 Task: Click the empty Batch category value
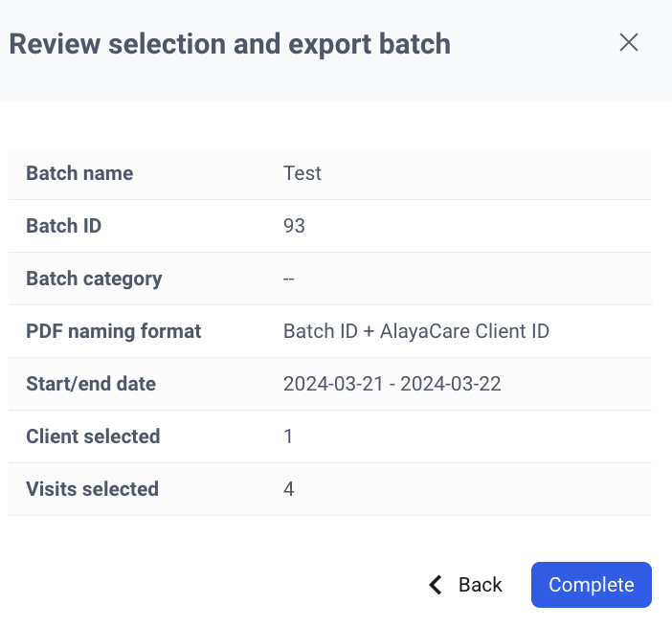click(x=289, y=279)
